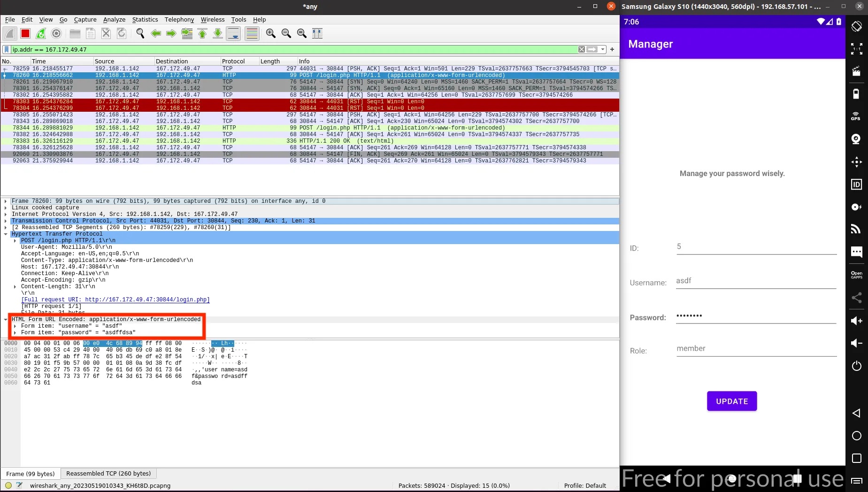Screen dimensions: 868x492
Task: Open the Telephony menu
Action: [x=179, y=19]
